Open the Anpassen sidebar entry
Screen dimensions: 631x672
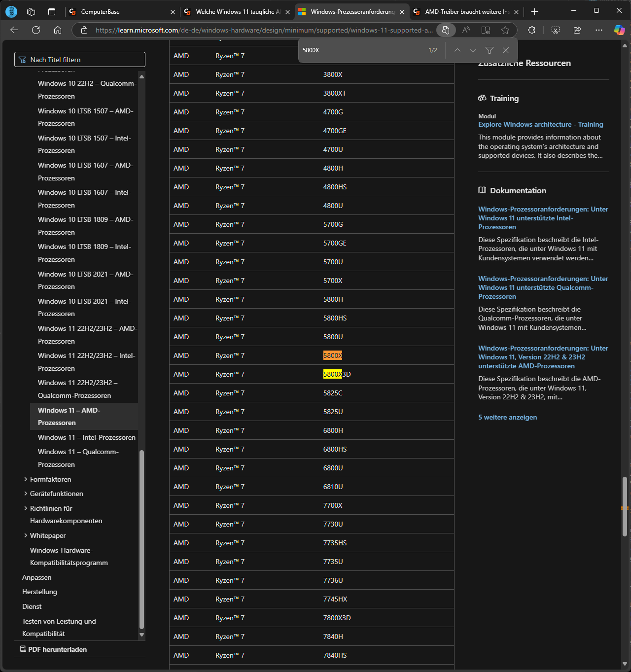coord(37,577)
